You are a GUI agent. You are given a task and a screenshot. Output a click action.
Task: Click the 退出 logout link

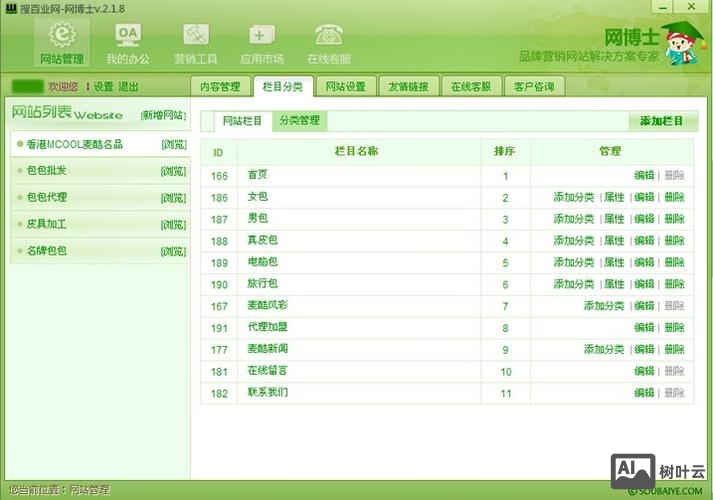coord(128,86)
